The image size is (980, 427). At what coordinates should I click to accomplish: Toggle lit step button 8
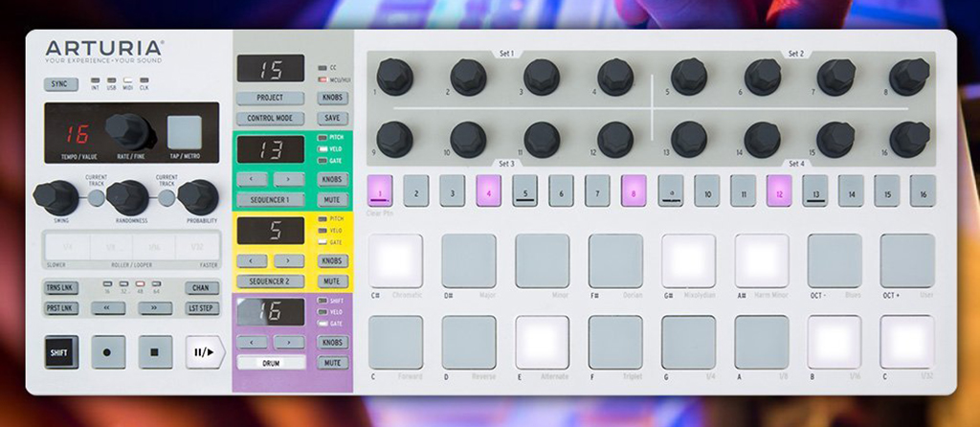pos(634,191)
